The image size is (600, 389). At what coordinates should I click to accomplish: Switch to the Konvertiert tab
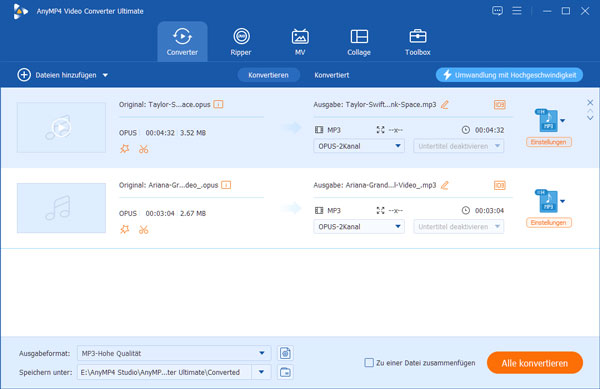tap(332, 75)
